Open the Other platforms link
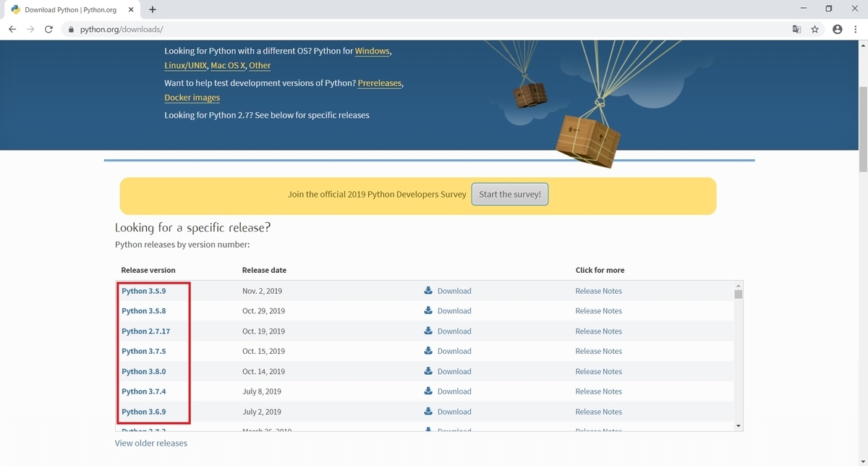868x466 pixels. pos(260,66)
